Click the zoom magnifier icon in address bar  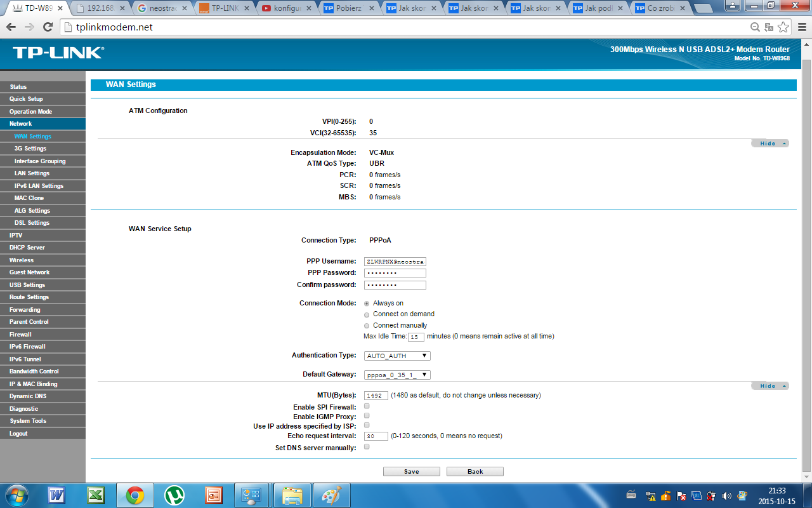755,27
